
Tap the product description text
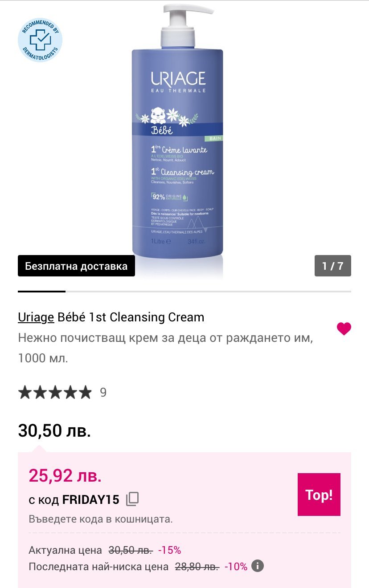pyautogui.click(x=166, y=348)
